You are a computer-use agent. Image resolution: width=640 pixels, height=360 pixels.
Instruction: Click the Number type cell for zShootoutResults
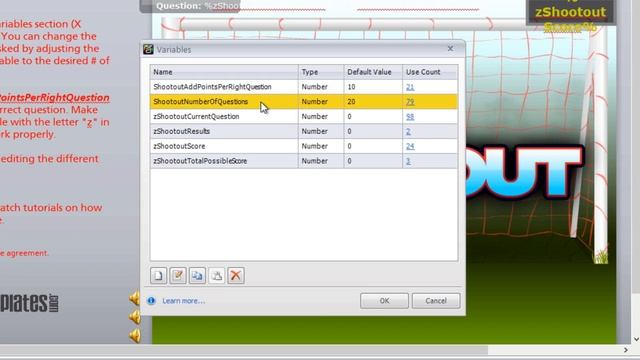tap(314, 131)
